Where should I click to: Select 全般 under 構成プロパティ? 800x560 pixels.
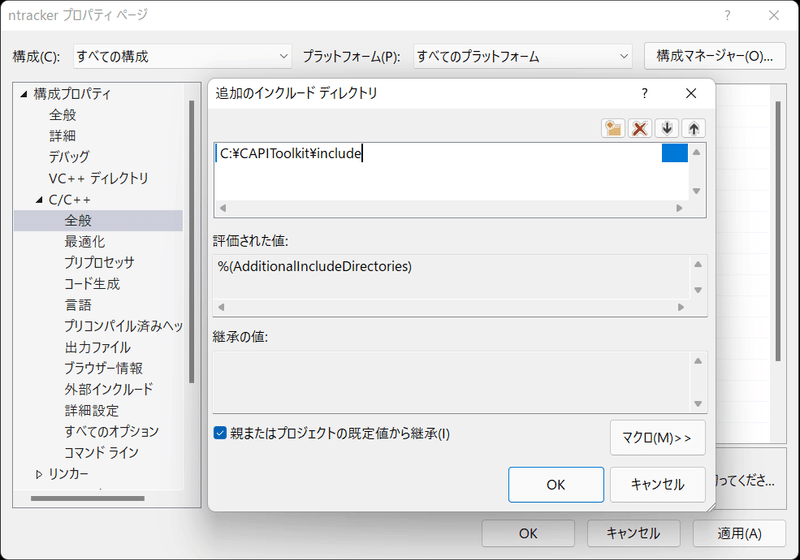tap(62, 115)
